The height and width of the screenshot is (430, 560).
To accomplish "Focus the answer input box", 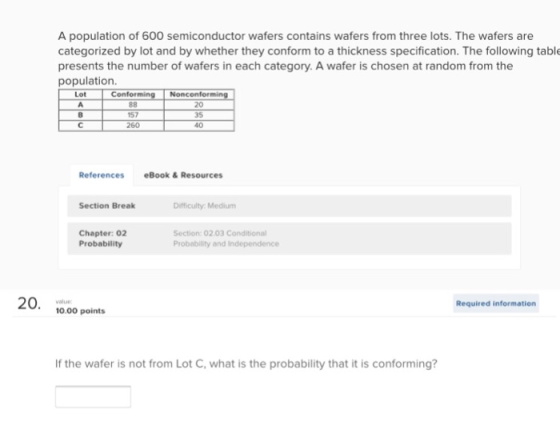I will pyautogui.click(x=93, y=396).
